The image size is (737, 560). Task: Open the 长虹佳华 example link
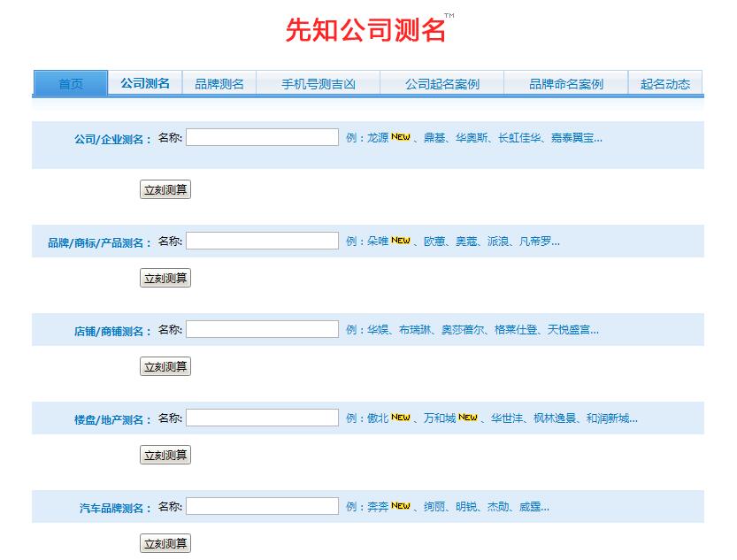[x=518, y=138]
